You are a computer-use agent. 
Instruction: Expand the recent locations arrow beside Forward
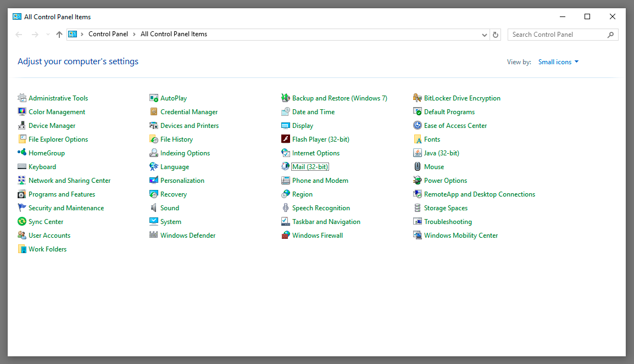coord(48,35)
